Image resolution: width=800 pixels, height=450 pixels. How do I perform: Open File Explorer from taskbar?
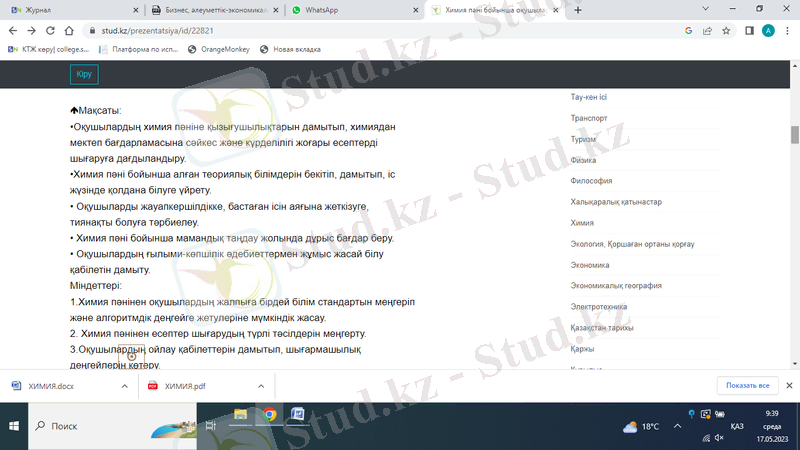pos(240,414)
